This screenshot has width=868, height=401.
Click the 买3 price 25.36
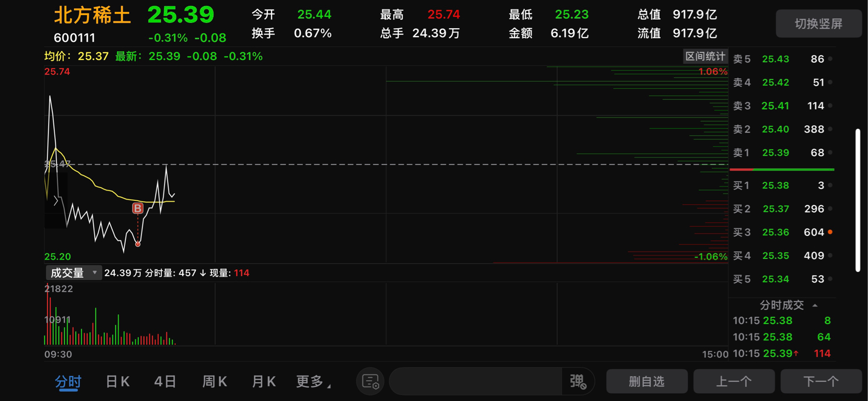(776, 232)
